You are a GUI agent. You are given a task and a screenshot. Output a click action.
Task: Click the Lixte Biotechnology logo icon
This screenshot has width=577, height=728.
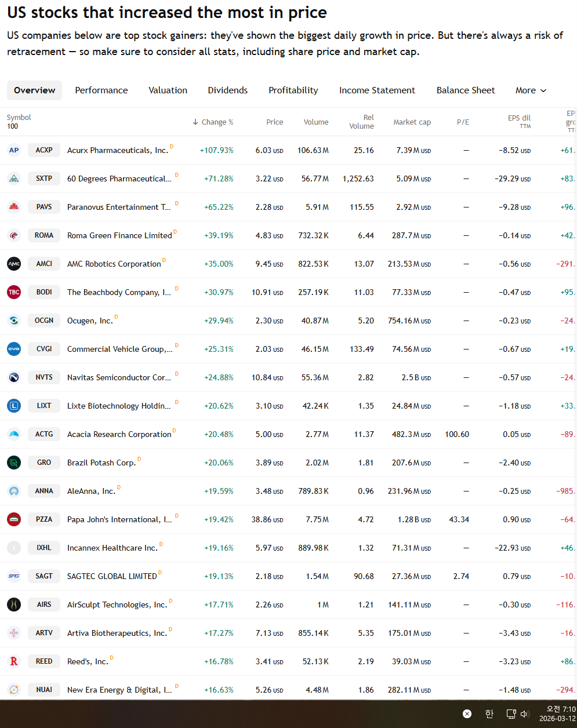[14, 406]
